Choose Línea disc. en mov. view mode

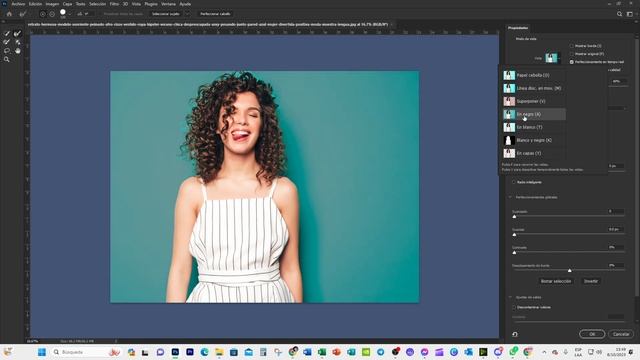pyautogui.click(x=534, y=88)
